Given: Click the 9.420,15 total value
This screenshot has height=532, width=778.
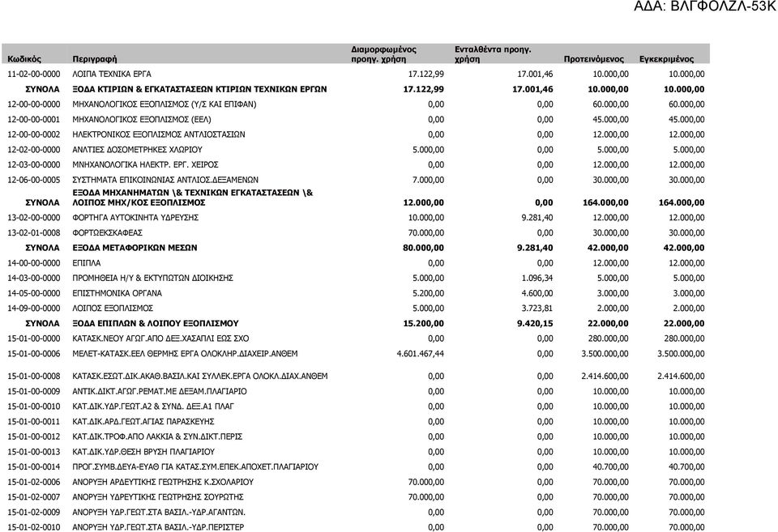Looking at the screenshot, I should point(535,324).
